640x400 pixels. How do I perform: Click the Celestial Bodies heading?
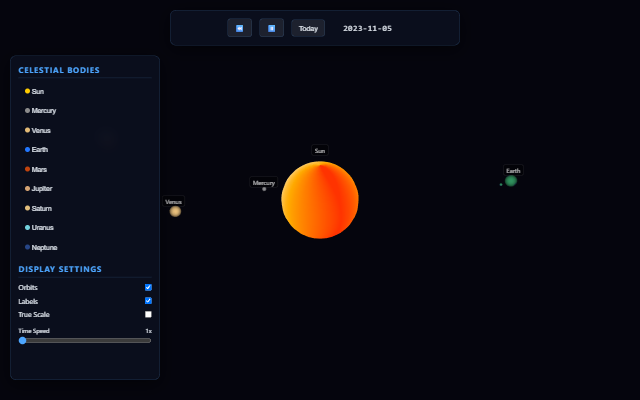coord(59,70)
